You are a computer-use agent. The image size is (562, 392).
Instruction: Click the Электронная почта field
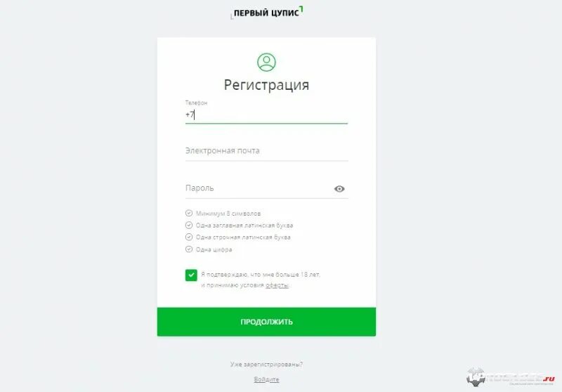[266, 151]
